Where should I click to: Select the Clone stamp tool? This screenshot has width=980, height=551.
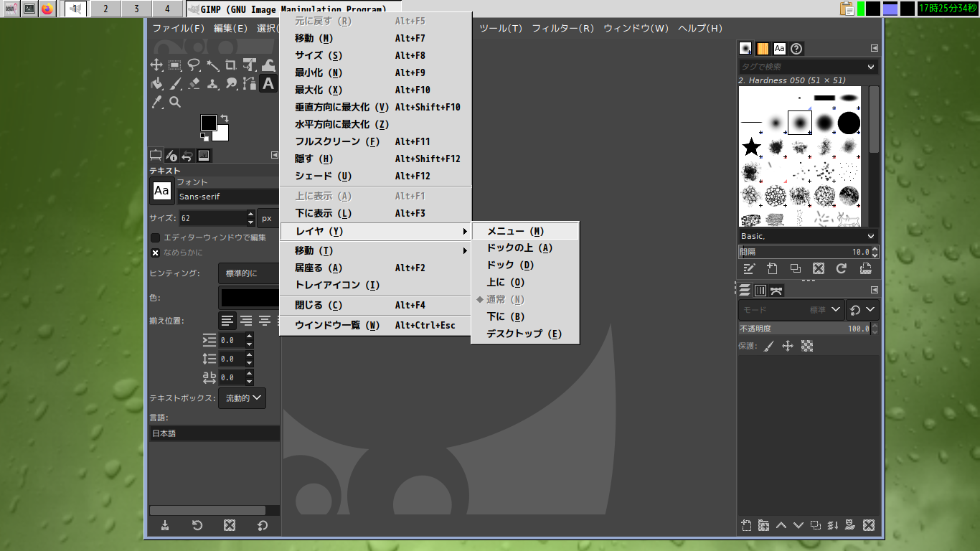(212, 84)
